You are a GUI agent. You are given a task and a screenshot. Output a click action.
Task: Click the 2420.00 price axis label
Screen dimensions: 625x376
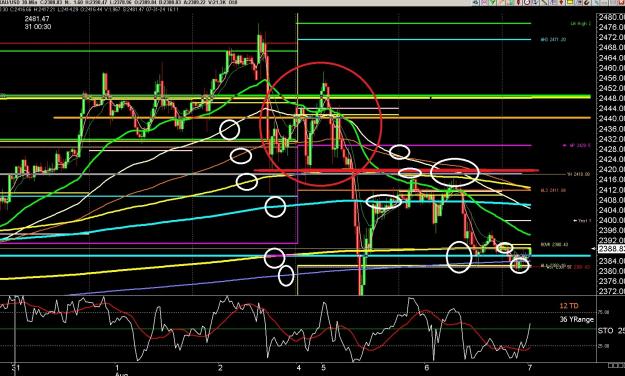[x=611, y=169]
